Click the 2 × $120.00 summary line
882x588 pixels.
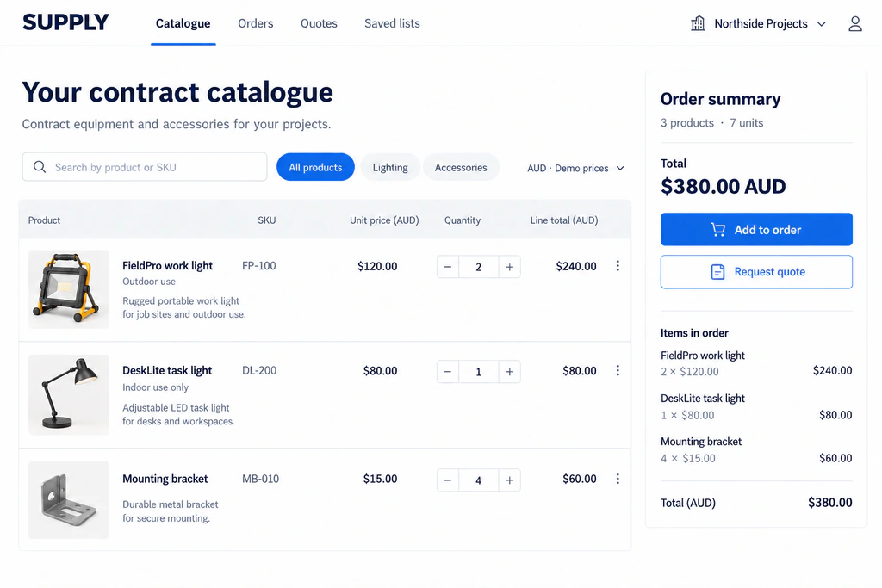pos(690,372)
